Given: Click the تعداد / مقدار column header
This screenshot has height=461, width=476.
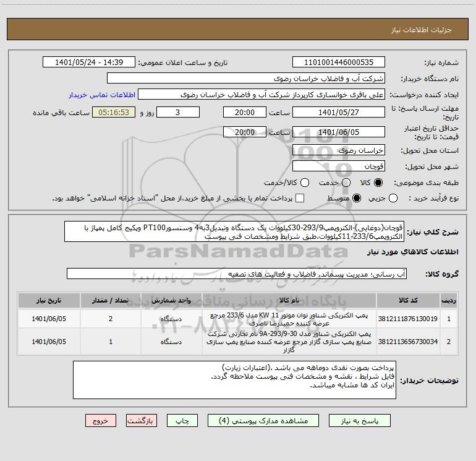Looking at the screenshot, I should coord(111,300).
